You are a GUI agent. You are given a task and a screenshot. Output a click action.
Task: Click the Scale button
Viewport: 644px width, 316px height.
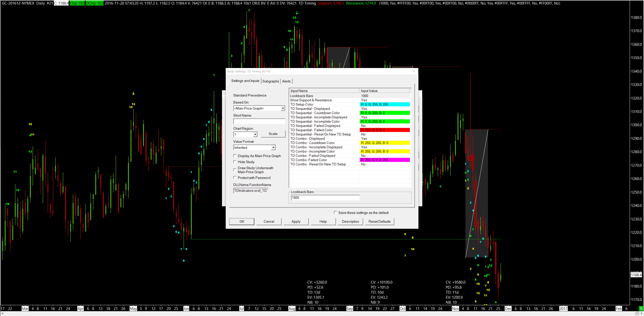point(273,134)
